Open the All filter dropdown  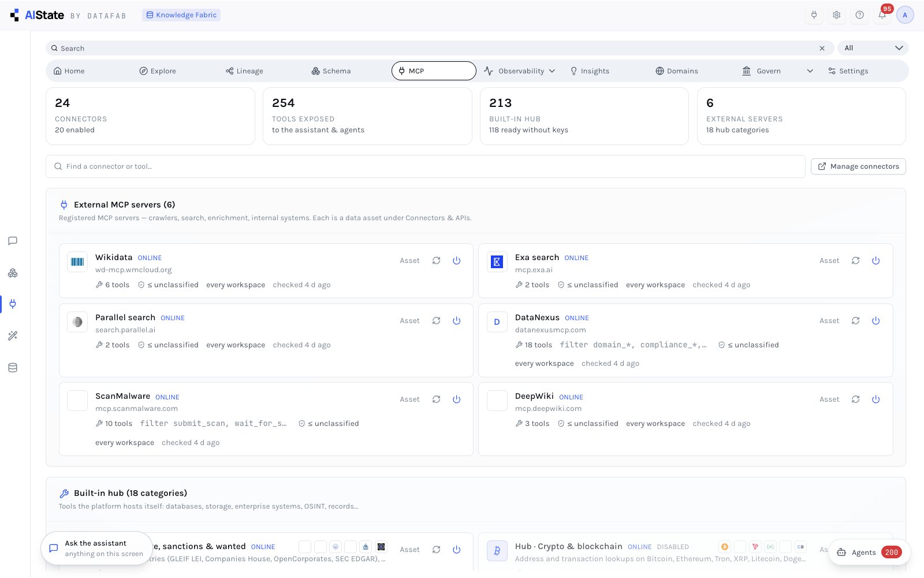pyautogui.click(x=873, y=48)
